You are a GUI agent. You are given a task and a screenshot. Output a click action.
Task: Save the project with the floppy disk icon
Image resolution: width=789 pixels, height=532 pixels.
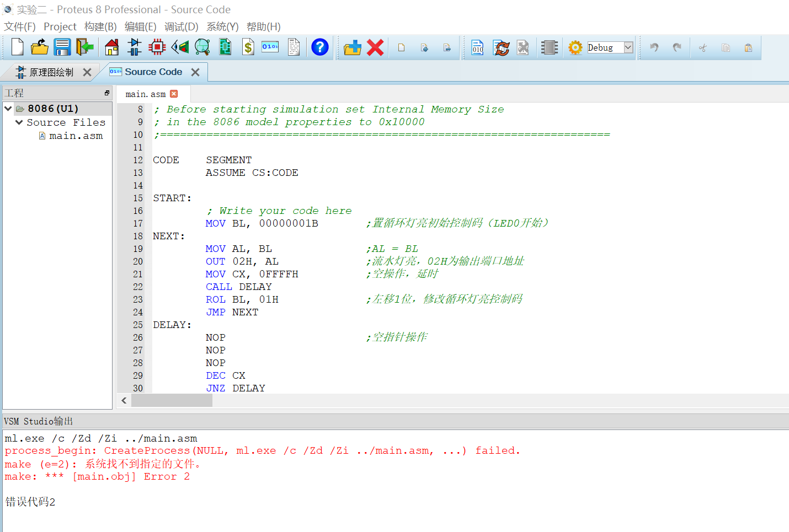[x=62, y=47]
